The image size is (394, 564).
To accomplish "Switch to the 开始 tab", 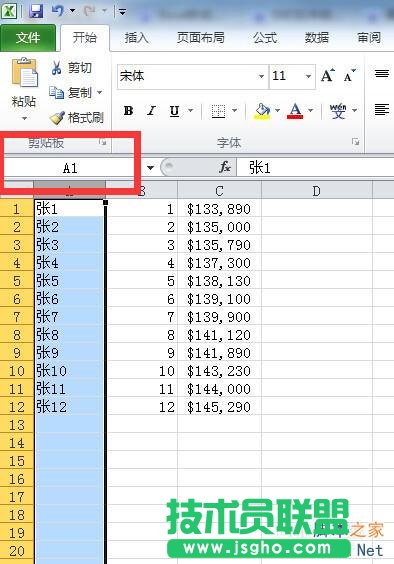I will pos(85,37).
